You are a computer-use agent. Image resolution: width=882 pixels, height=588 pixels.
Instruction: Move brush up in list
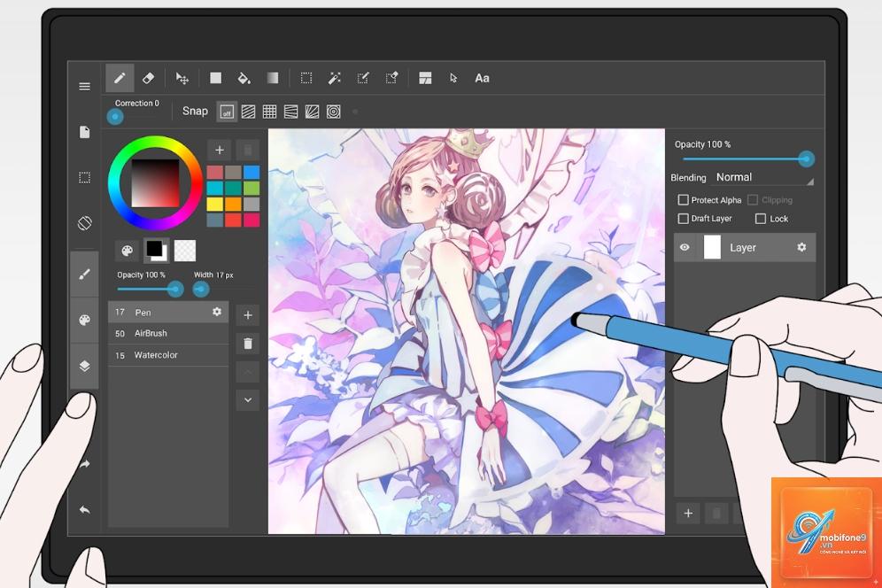tap(247, 372)
